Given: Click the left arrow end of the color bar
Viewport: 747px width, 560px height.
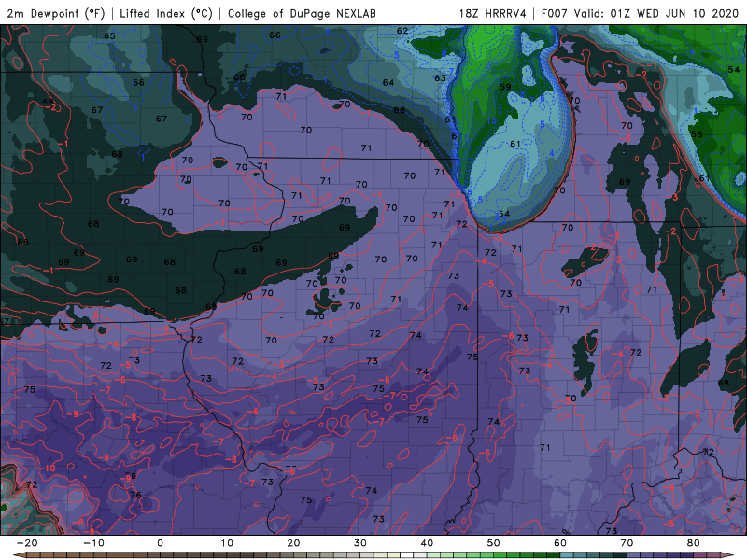Looking at the screenshot, I should coord(19,555).
